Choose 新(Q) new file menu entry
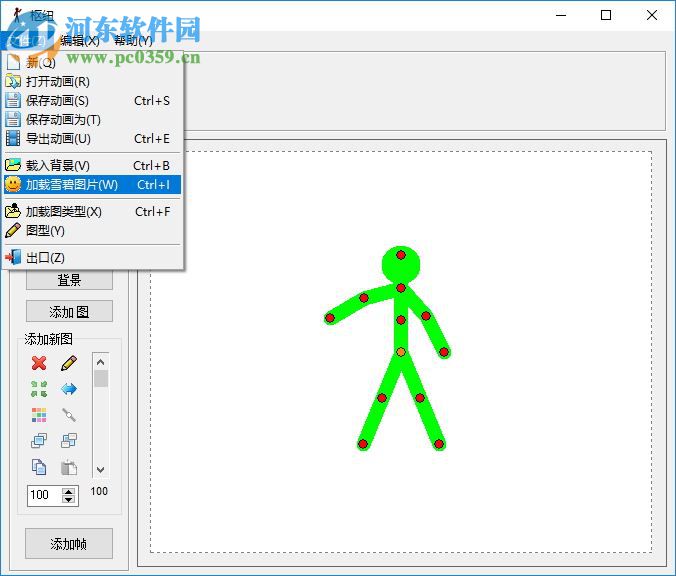676x576 pixels. pyautogui.click(x=92, y=63)
